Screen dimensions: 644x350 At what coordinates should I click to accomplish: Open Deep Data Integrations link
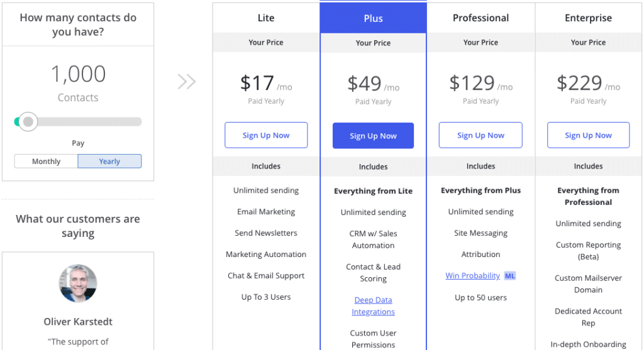[374, 306]
